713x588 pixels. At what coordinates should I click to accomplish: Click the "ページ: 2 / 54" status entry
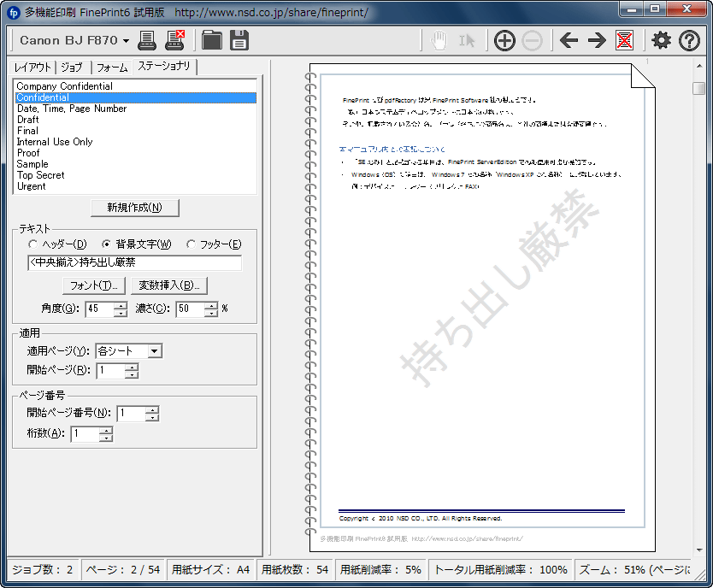click(x=123, y=570)
